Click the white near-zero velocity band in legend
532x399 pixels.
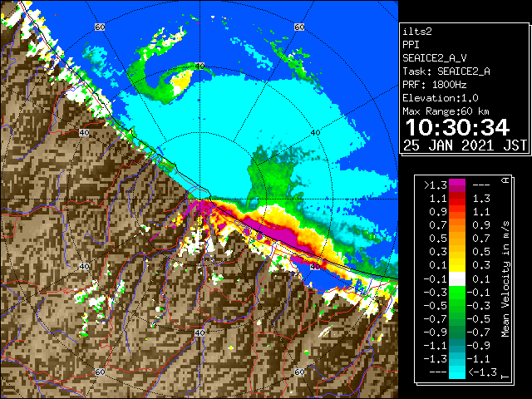pos(457,279)
